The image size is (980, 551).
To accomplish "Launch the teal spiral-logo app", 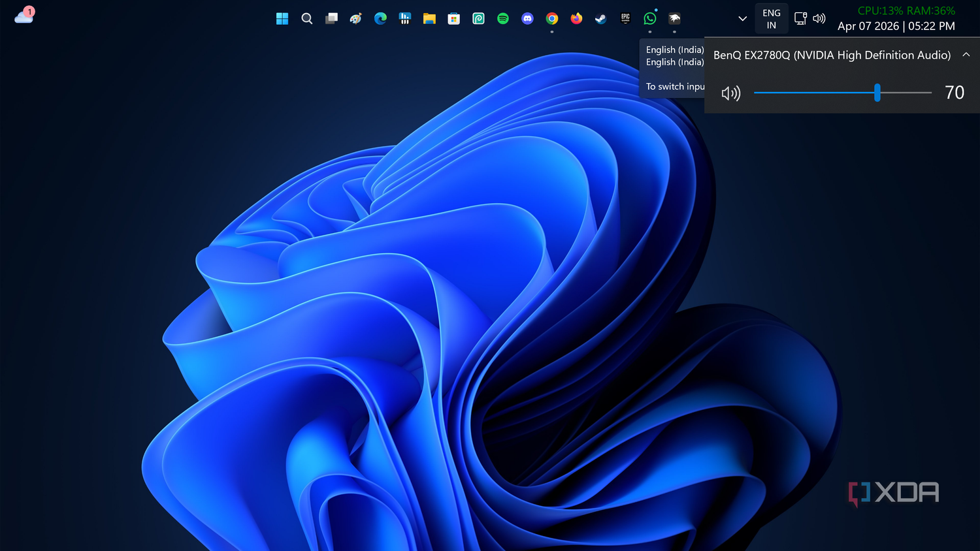I will [x=478, y=18].
